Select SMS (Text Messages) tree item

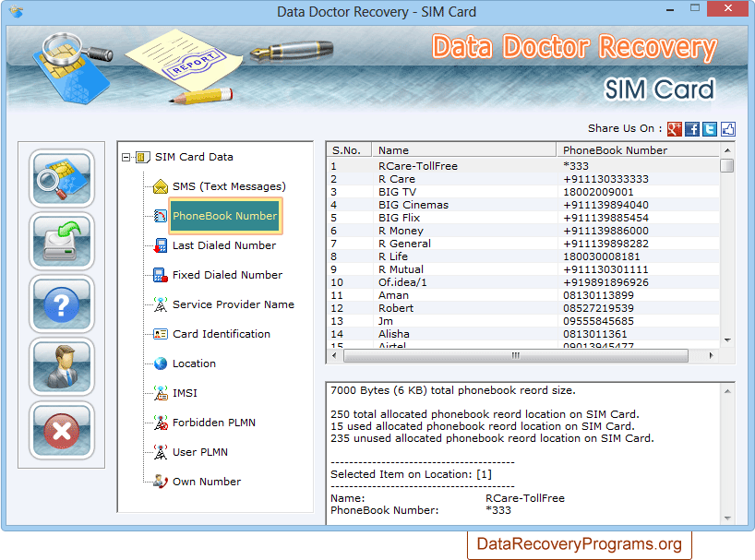click(229, 186)
